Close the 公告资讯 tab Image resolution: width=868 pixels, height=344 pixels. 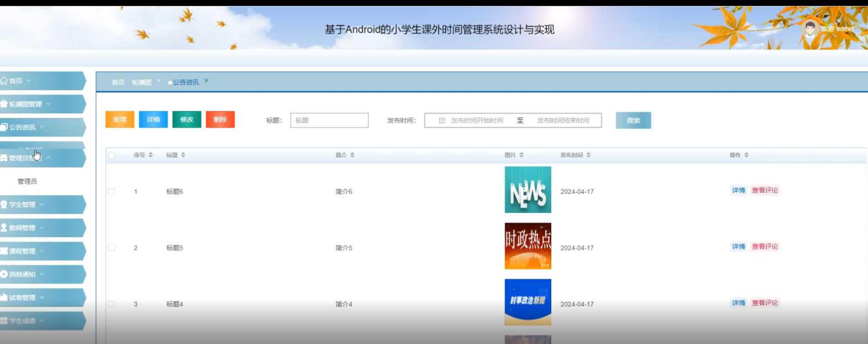206,81
